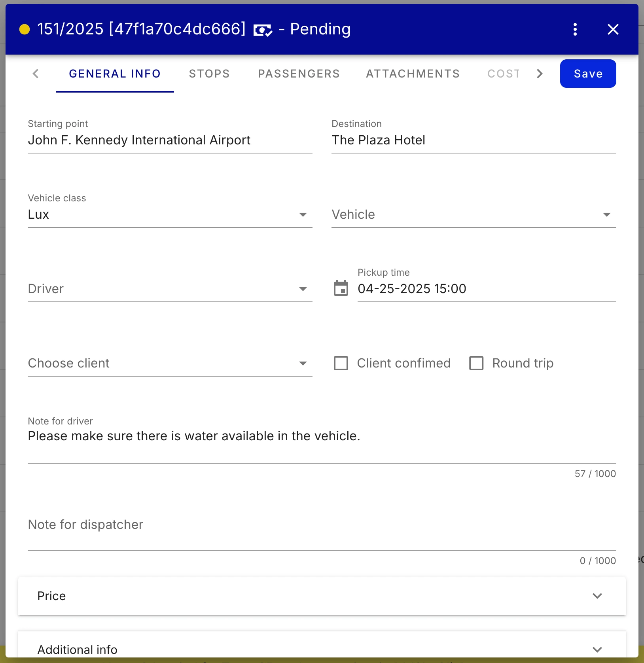Click the right arrow to reveal more tabs

click(x=539, y=74)
